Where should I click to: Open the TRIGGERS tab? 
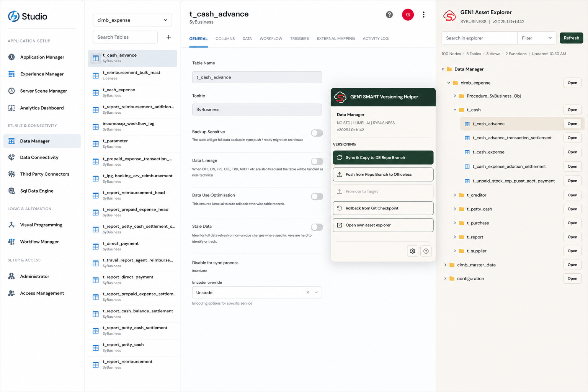[x=299, y=39]
